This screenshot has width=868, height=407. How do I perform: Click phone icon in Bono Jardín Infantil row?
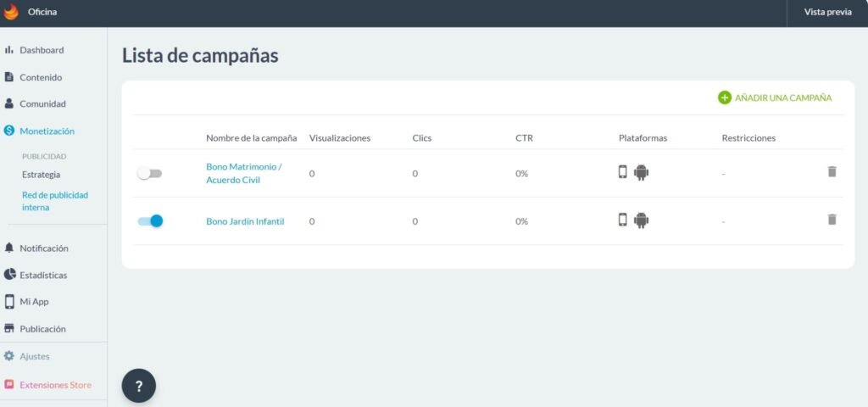coord(623,220)
